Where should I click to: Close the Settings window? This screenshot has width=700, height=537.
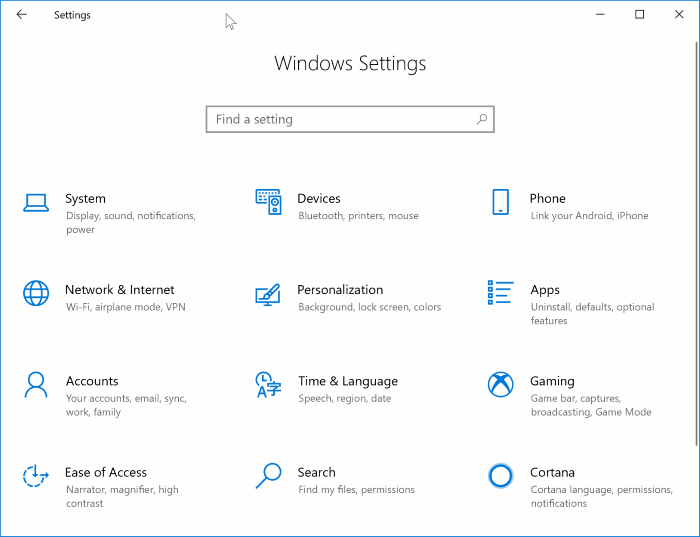pos(679,15)
